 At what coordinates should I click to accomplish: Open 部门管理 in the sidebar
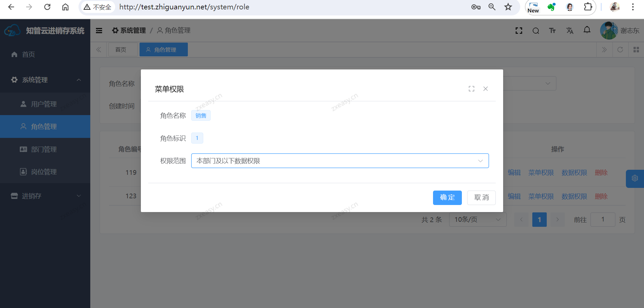pyautogui.click(x=44, y=149)
